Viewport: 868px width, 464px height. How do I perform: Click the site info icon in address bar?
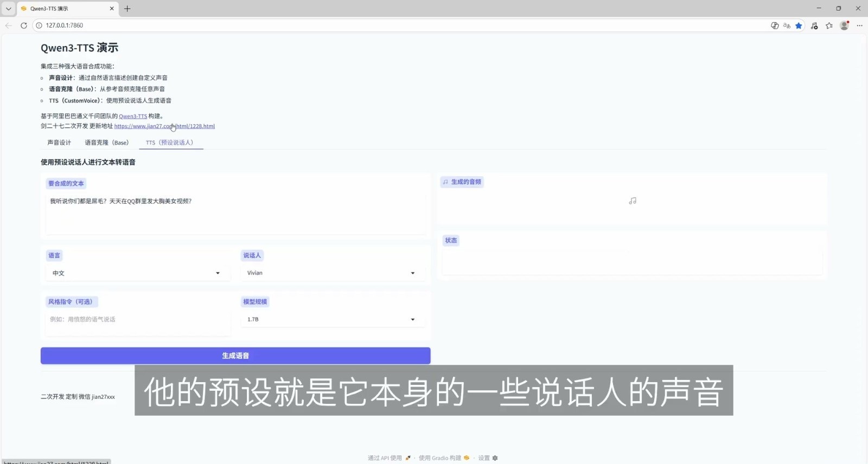(x=39, y=25)
